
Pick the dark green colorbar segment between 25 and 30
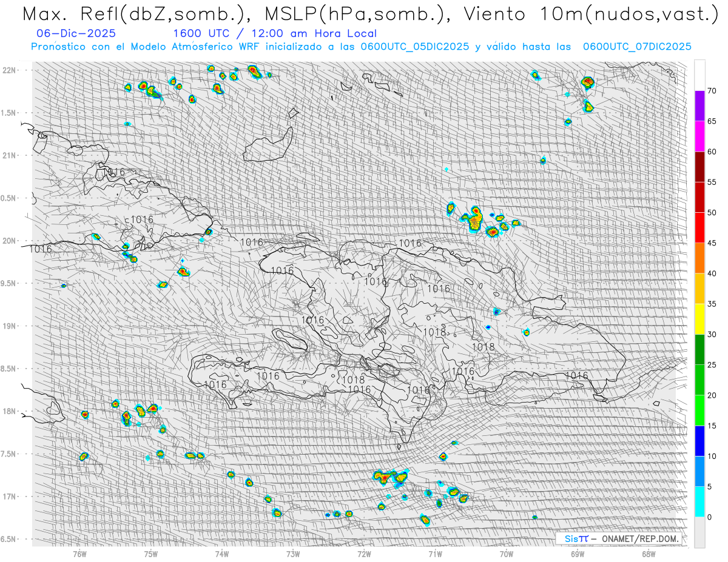(699, 349)
